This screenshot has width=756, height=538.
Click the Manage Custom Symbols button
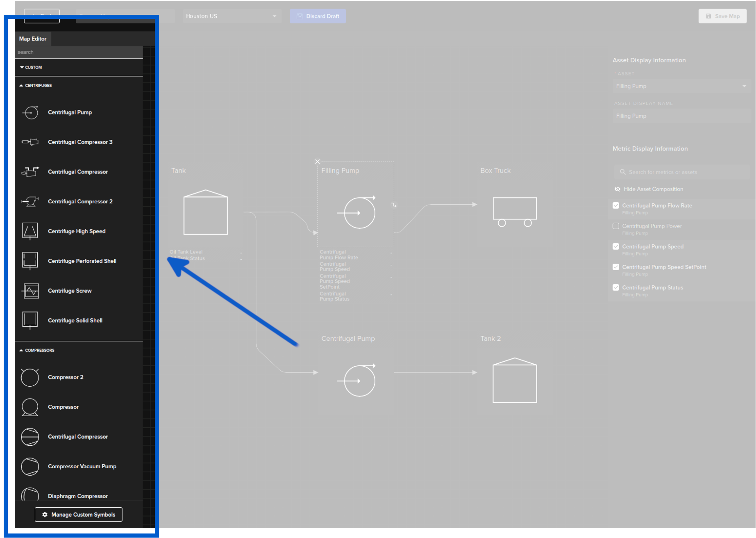click(x=78, y=514)
